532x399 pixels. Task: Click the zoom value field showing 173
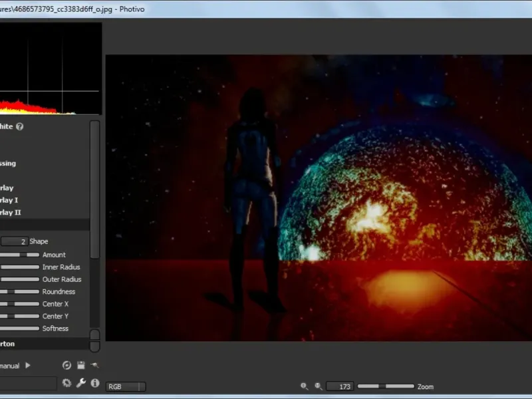click(340, 386)
